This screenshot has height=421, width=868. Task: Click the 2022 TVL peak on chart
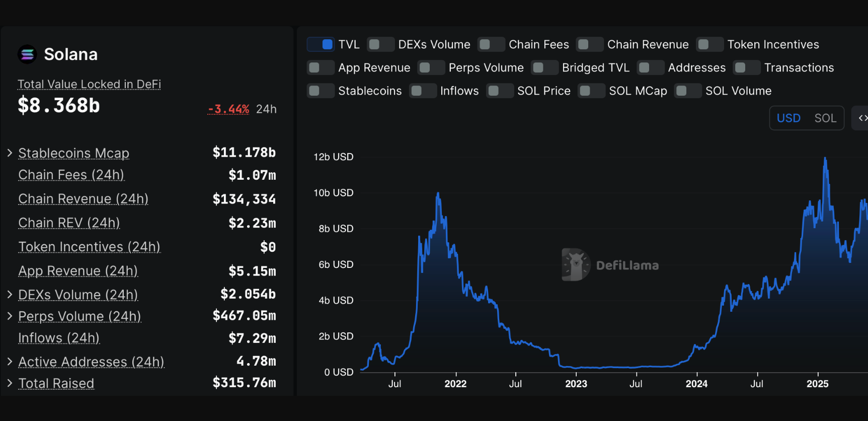(438, 193)
